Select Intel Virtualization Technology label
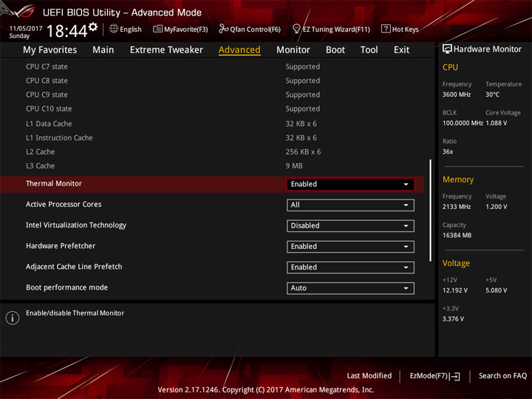The height and width of the screenshot is (399, 532). tap(76, 225)
